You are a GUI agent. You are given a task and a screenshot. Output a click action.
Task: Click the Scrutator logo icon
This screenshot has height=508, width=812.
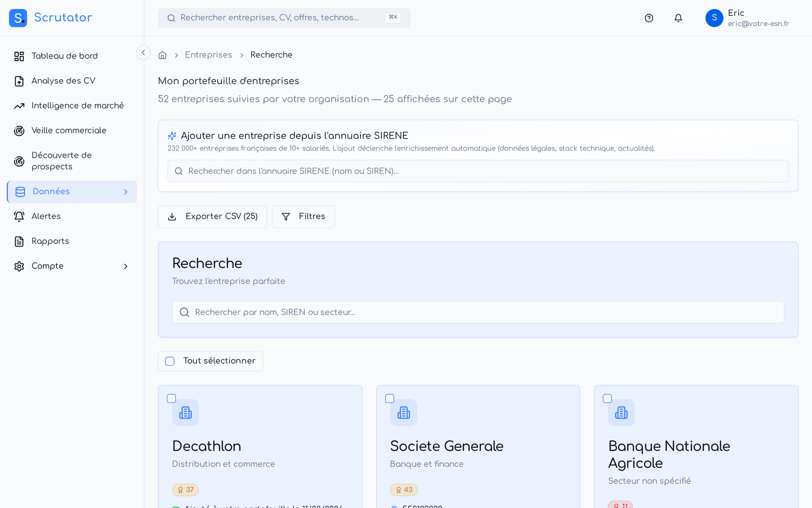[x=18, y=18]
